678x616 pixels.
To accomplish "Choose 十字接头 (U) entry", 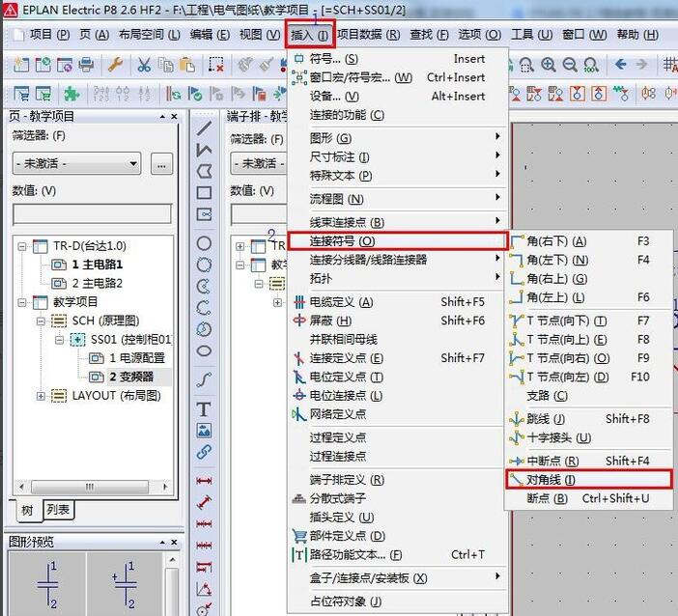I will point(588,437).
